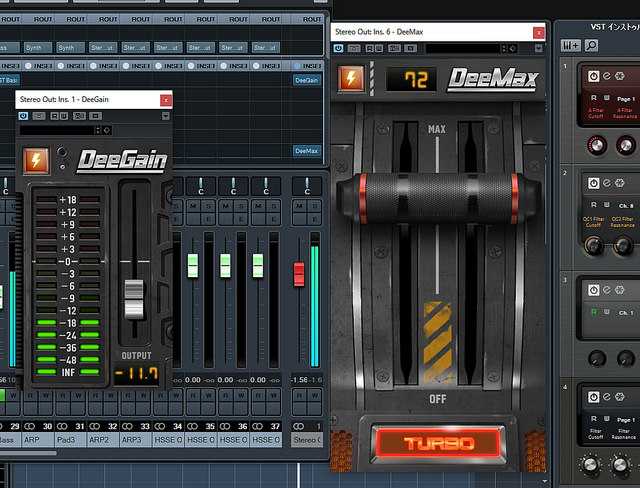The height and width of the screenshot is (488, 640).
Task: Toggle the power button on rack slot 1 instrument
Action: 592,76
